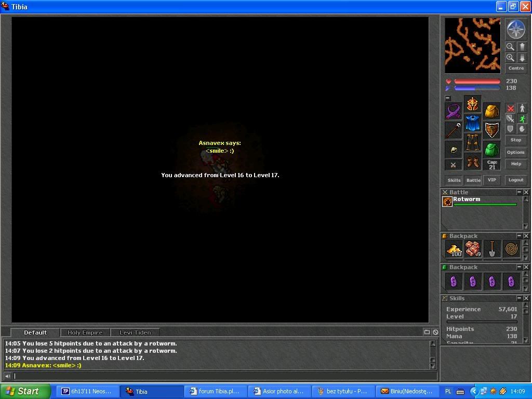Image resolution: width=532 pixels, height=399 pixels.
Task: Open the Biniu messenger taskbar window
Action: (x=407, y=391)
